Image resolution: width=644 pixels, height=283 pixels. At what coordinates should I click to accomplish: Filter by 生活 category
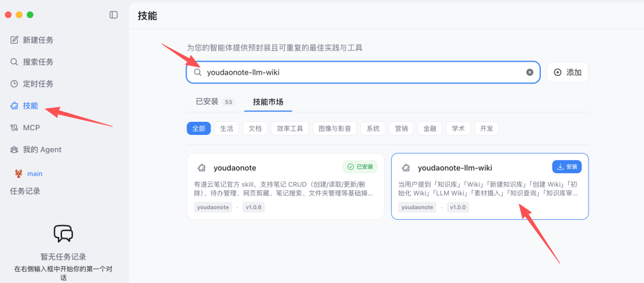click(227, 128)
